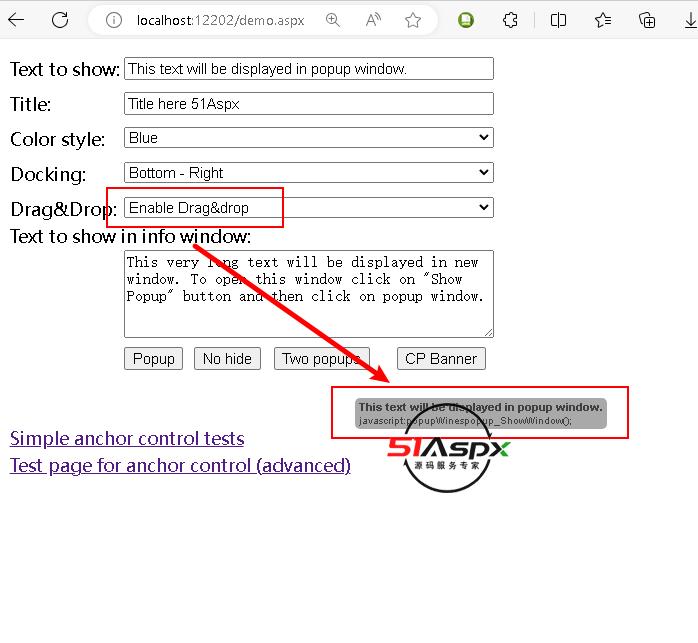Image resolution: width=698 pixels, height=643 pixels.
Task: Open the zoom magnifier icon in address bar
Action: click(x=333, y=20)
